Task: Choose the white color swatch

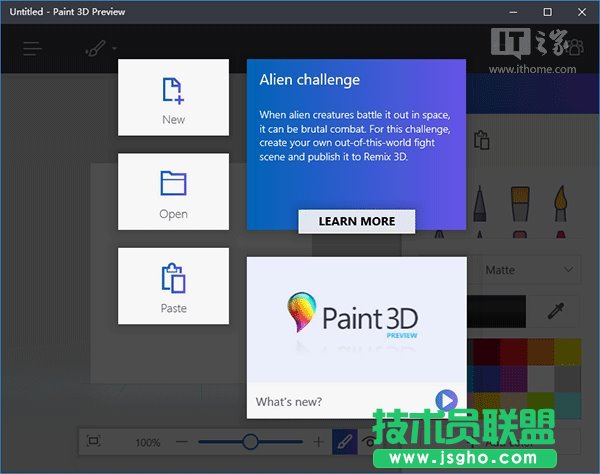Action: [541, 378]
